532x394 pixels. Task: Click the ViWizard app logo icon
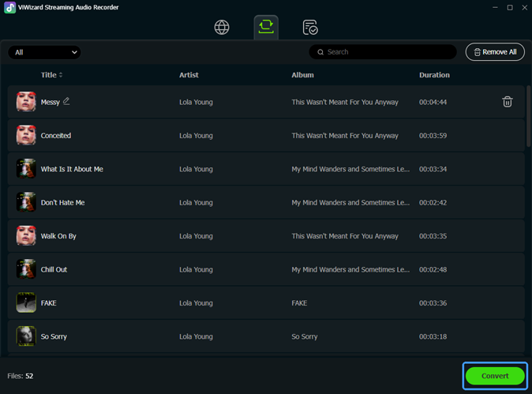pos(9,7)
